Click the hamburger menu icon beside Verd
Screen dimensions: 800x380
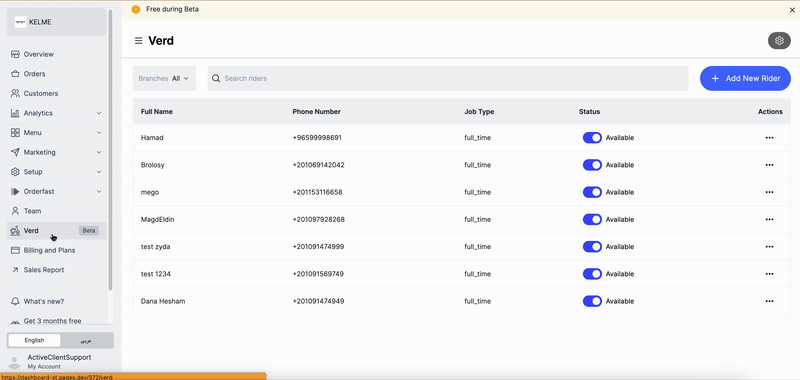138,41
